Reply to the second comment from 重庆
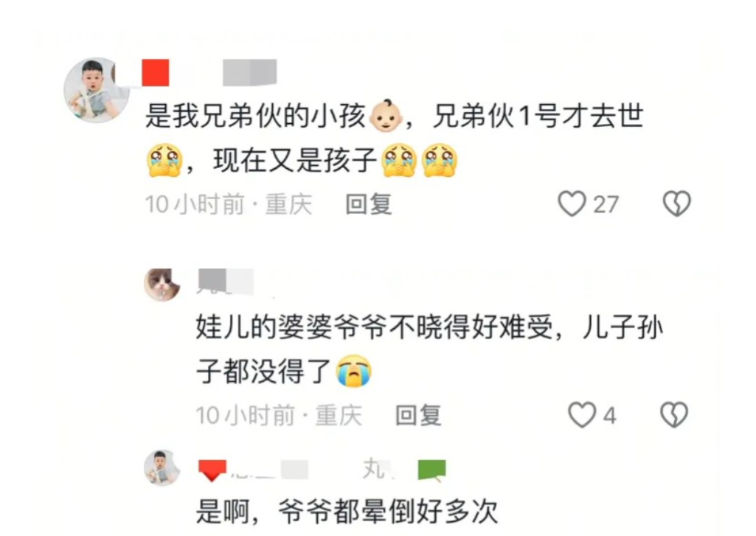Image resolution: width=756 pixels, height=536 pixels. point(418,416)
